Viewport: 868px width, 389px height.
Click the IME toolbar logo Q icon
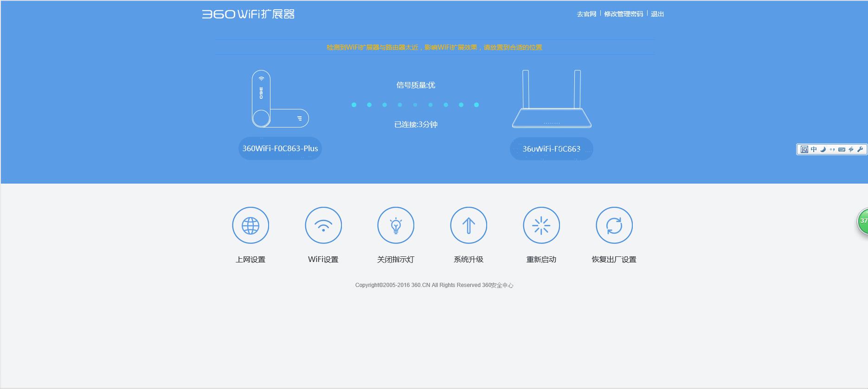[x=804, y=149]
